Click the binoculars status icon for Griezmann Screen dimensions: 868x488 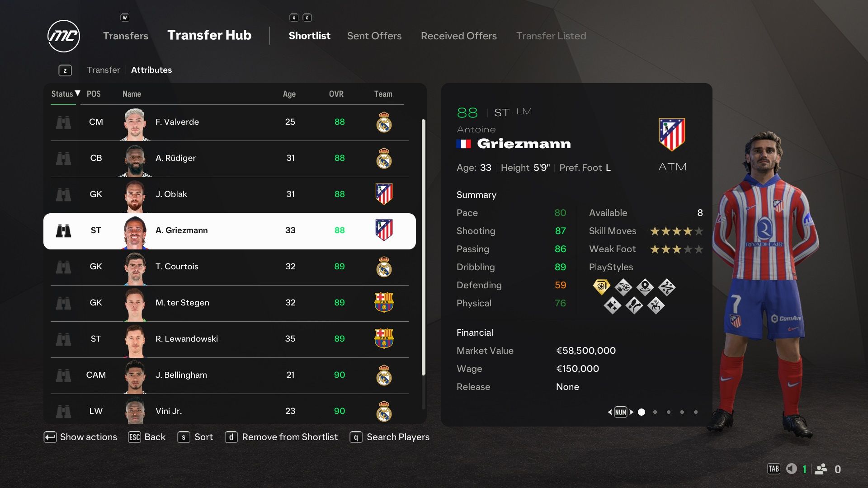point(63,230)
